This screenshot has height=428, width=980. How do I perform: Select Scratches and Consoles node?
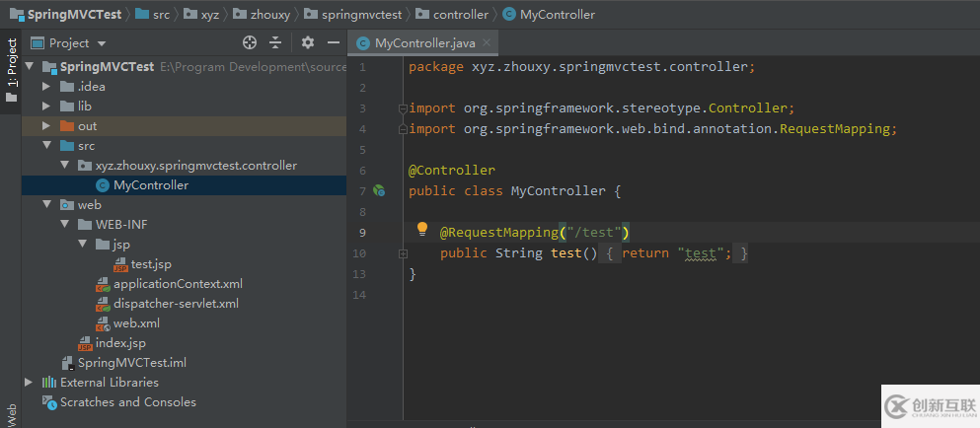point(128,401)
